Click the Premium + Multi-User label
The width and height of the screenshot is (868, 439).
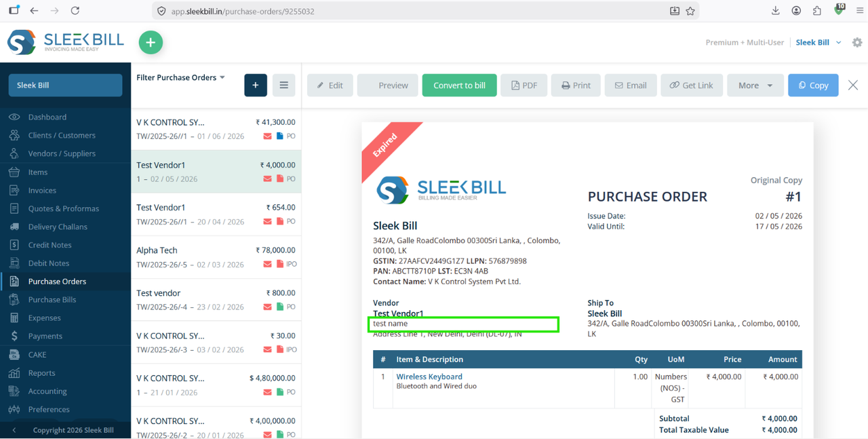[x=745, y=42]
